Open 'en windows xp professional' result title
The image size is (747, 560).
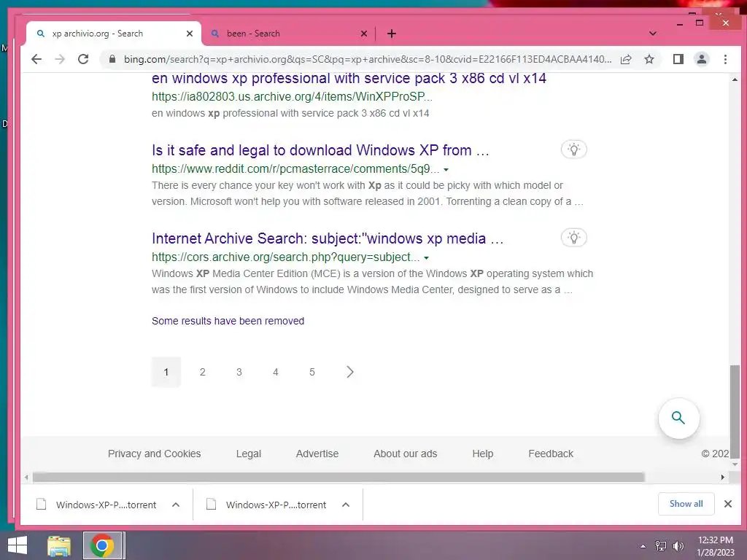(349, 79)
